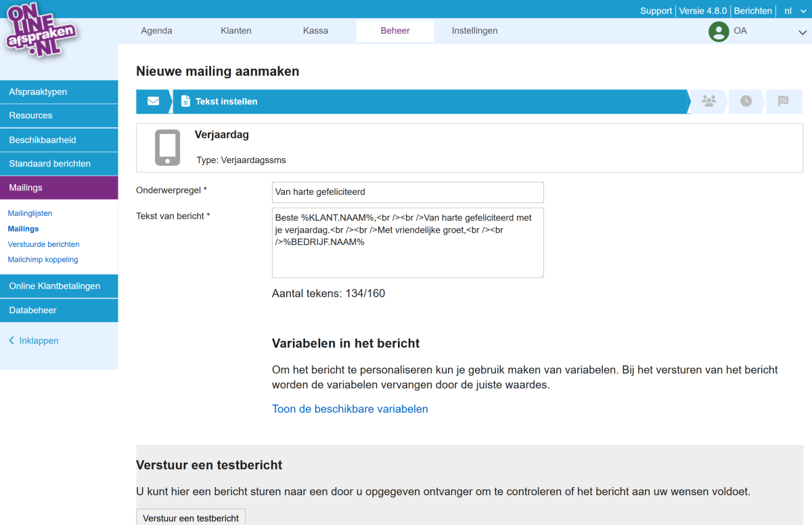Click the Versie 4.8.0 link

tap(702, 11)
